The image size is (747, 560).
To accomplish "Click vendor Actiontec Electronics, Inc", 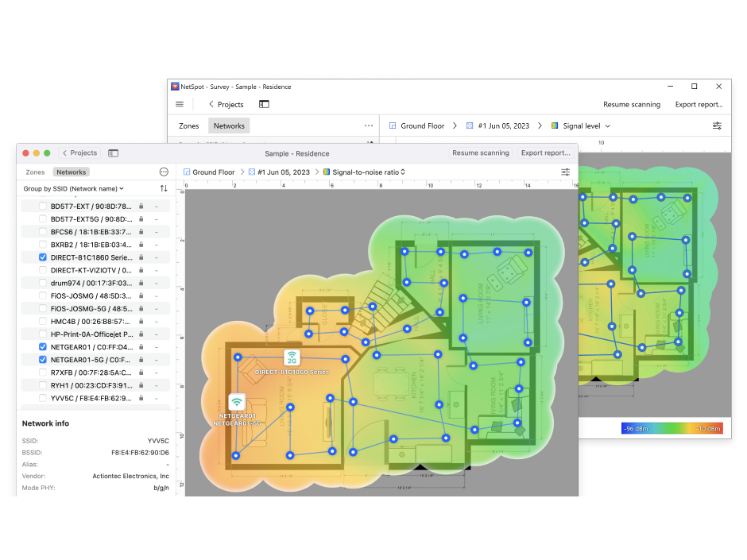I will pos(130,476).
